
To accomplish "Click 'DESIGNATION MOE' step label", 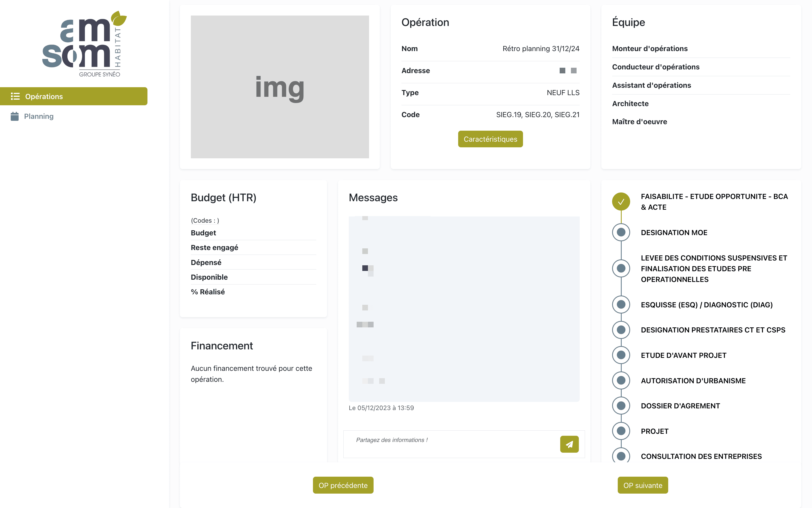I will click(674, 233).
